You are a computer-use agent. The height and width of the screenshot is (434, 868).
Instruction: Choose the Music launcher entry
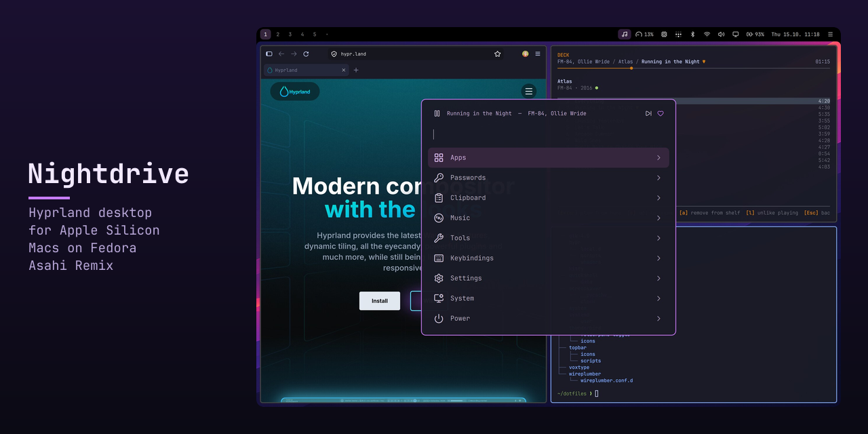(x=549, y=218)
